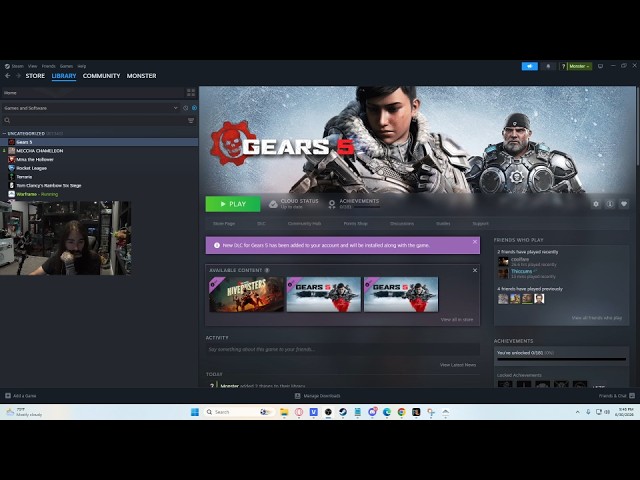
Task: Open the Support link
Action: click(480, 224)
